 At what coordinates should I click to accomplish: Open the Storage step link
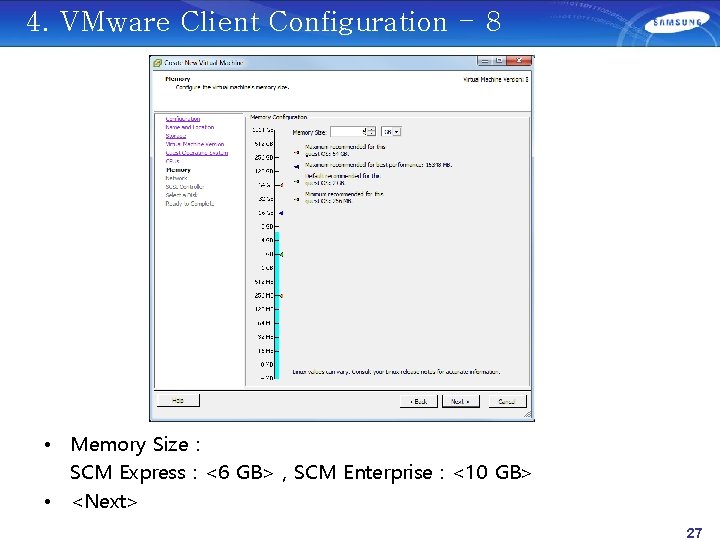176,136
